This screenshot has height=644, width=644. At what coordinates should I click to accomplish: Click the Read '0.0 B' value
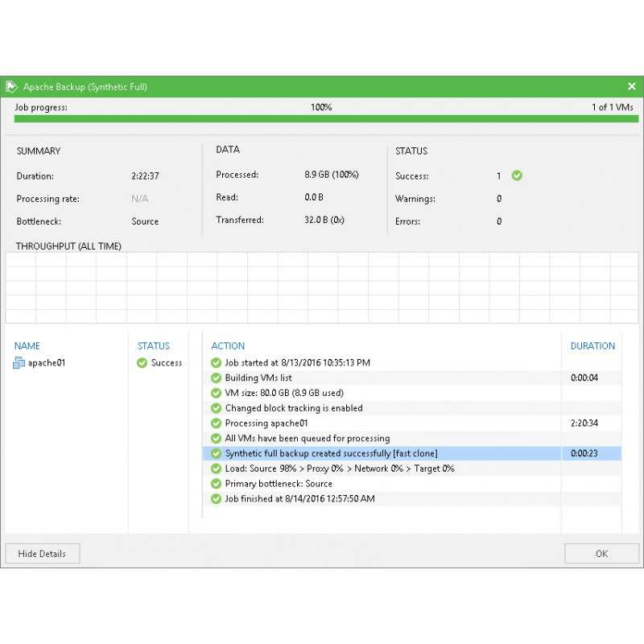click(x=314, y=197)
